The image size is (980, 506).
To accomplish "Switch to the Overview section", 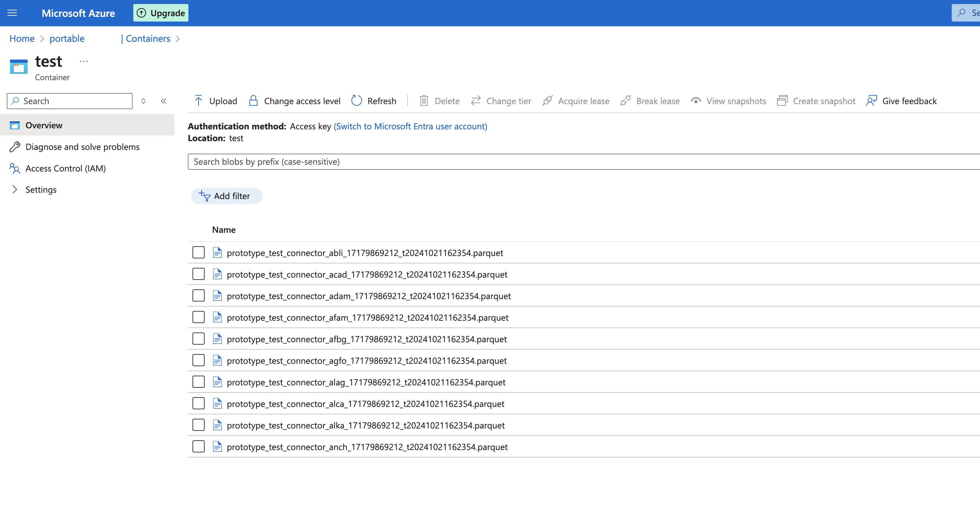I will coord(44,125).
